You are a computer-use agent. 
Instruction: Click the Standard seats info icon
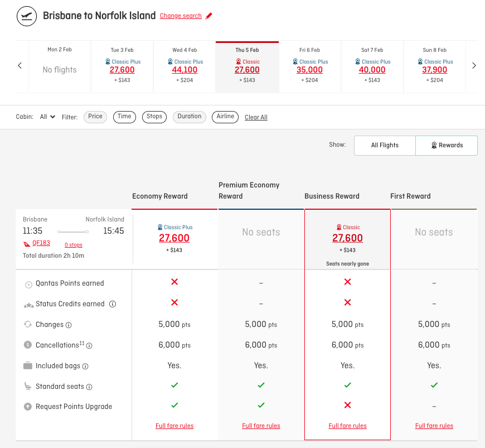[x=89, y=387]
